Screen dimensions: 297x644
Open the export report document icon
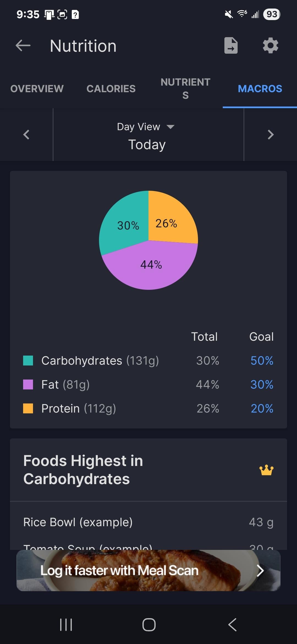click(231, 45)
